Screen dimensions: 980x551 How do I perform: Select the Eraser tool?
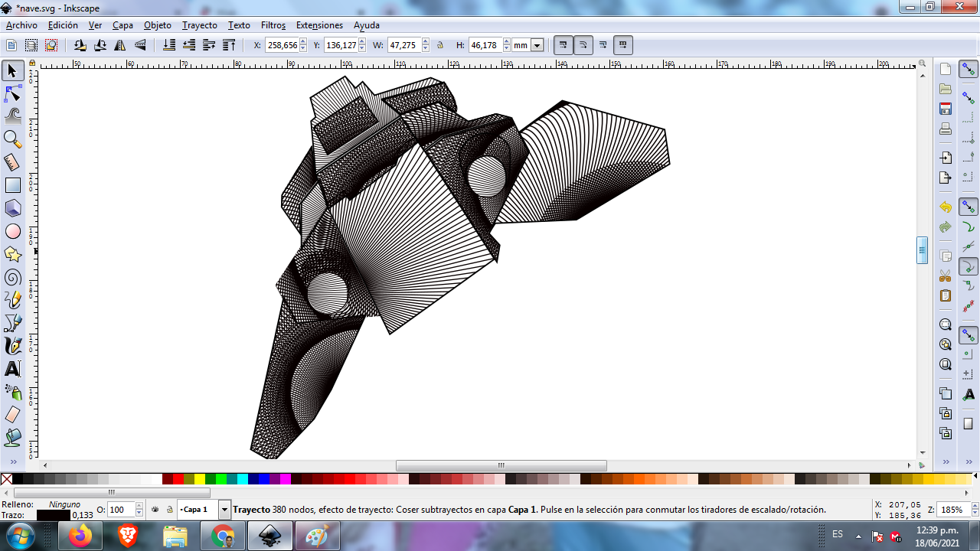[x=13, y=415]
